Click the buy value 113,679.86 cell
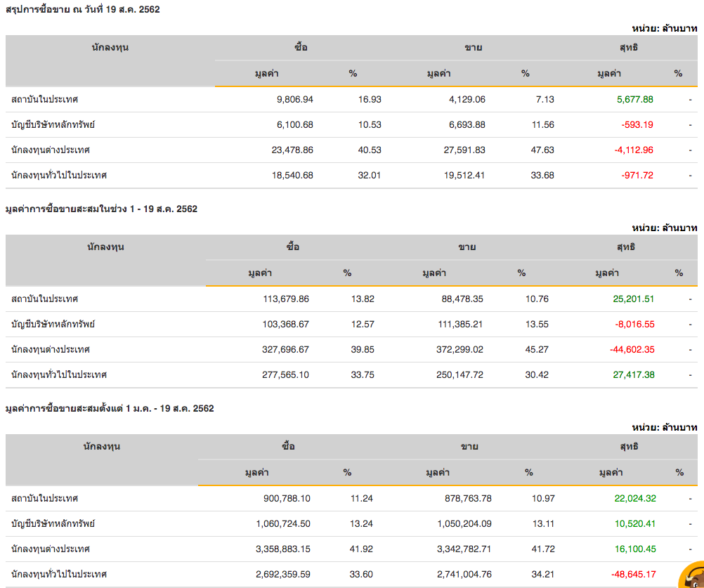The image size is (704, 588). click(x=286, y=299)
